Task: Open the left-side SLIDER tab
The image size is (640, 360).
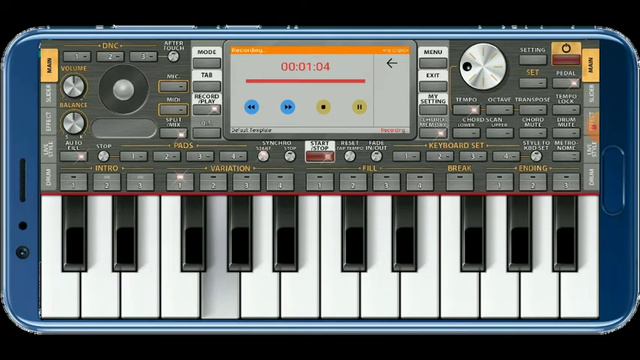Action: [x=49, y=95]
